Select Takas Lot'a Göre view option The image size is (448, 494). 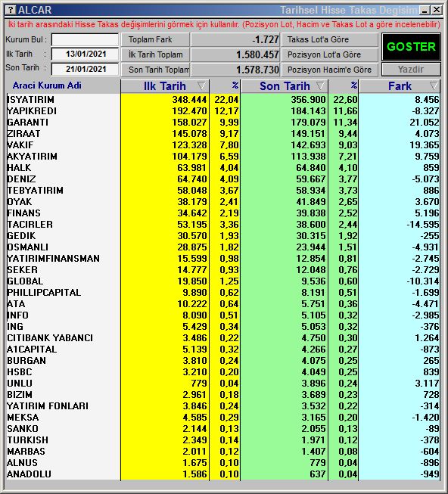coord(329,39)
